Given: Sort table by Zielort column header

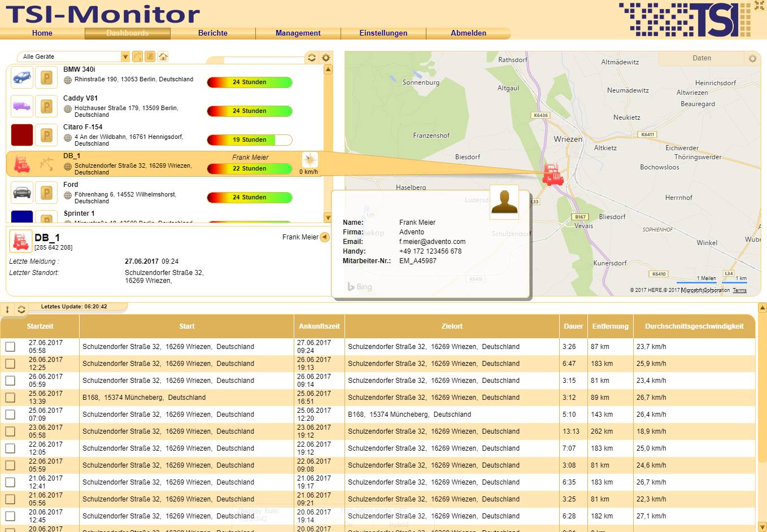Looking at the screenshot, I should [x=452, y=326].
